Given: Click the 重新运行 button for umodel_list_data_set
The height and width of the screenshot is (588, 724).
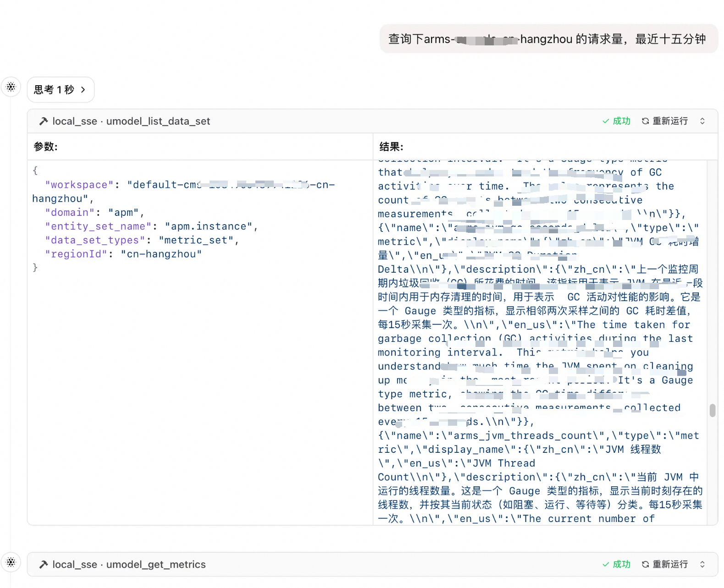Looking at the screenshot, I should coord(665,121).
